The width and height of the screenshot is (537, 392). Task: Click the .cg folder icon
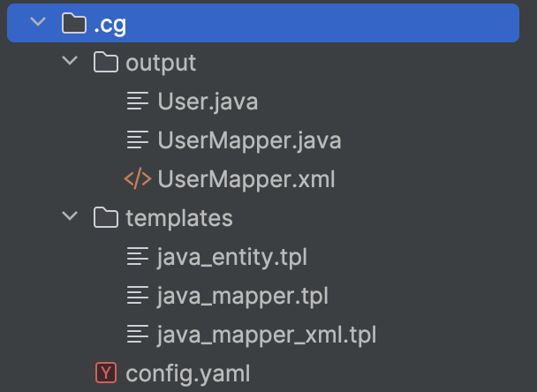click(x=74, y=24)
